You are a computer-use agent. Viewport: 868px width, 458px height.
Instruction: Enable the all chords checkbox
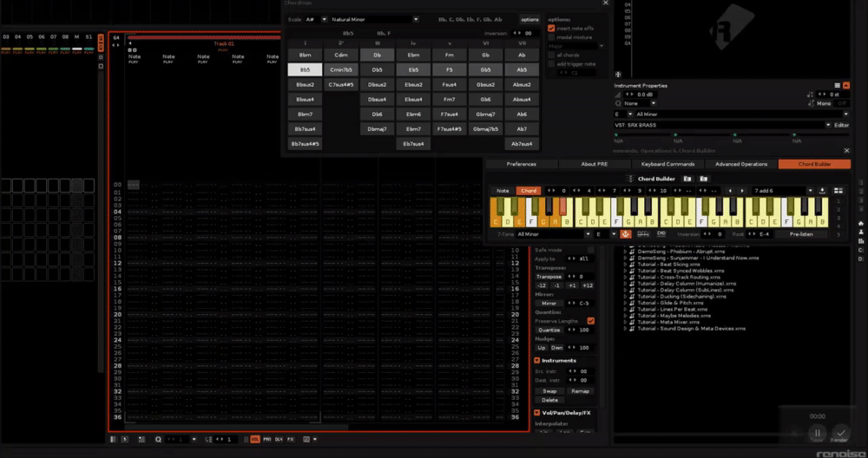coord(551,55)
